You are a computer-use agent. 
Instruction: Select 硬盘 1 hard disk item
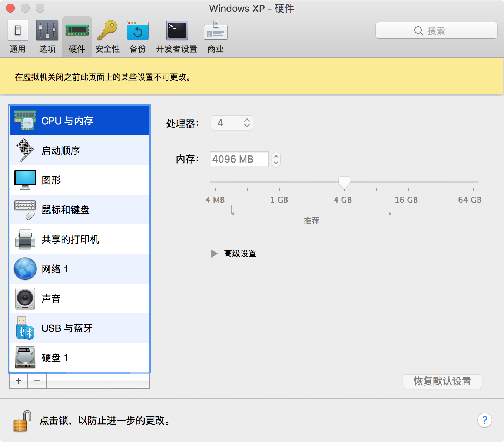(x=79, y=357)
